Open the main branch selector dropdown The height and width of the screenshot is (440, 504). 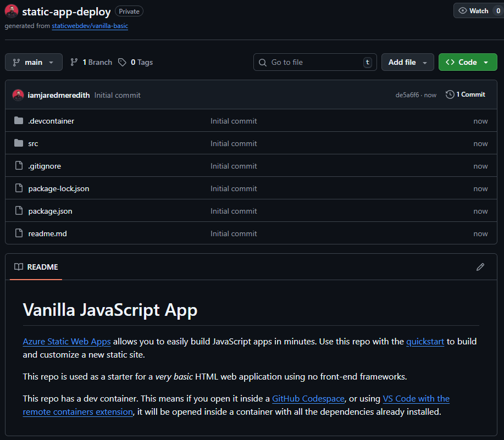pos(34,62)
